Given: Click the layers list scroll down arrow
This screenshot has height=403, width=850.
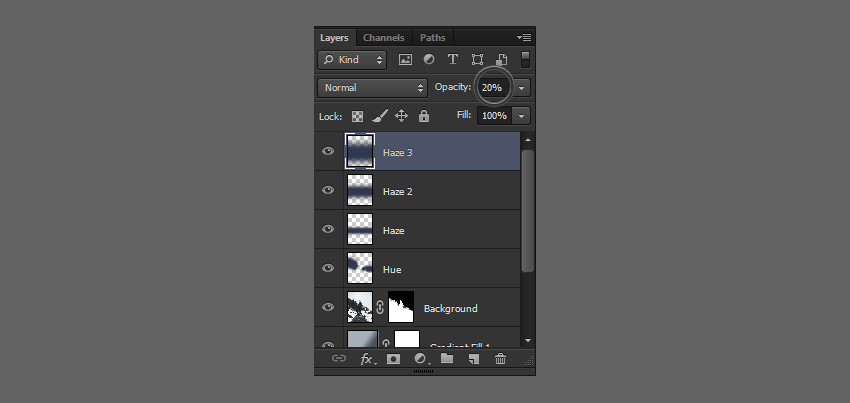Looking at the screenshot, I should (528, 341).
